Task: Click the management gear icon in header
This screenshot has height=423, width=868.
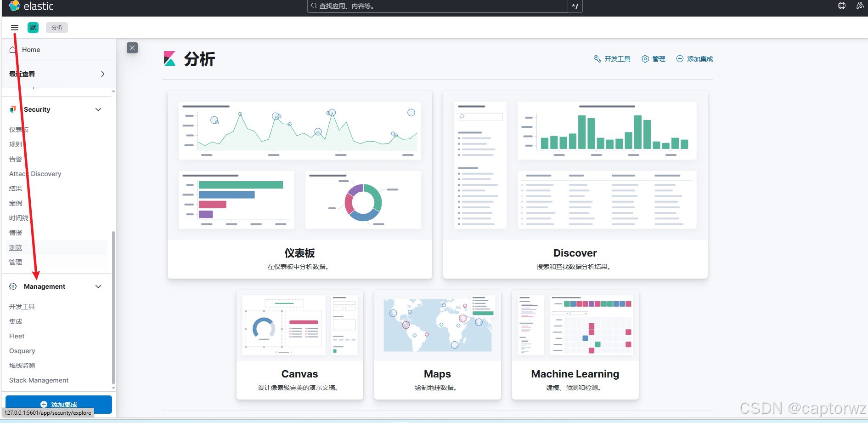Action: click(x=645, y=59)
